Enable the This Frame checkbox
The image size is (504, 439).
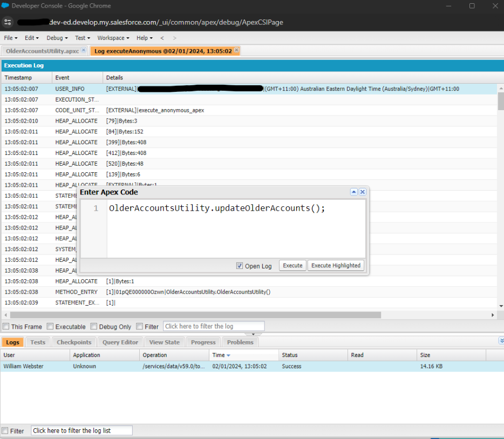click(x=6, y=327)
